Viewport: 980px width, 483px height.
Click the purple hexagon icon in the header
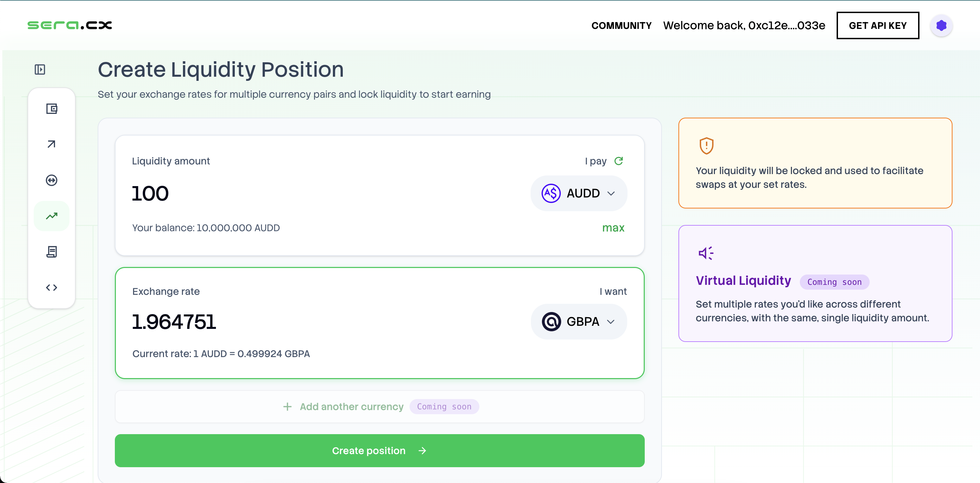click(x=941, y=25)
